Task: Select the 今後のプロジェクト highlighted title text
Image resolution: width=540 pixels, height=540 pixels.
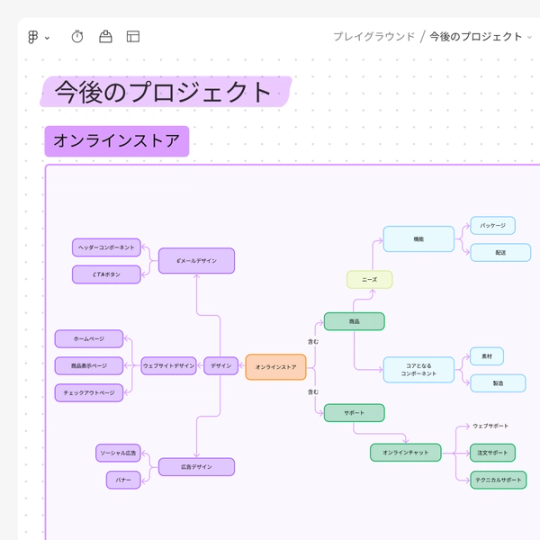Action: tap(163, 92)
